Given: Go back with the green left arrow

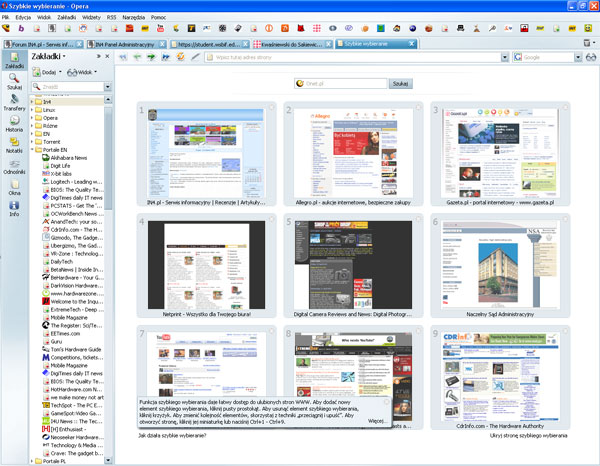Looking at the screenshot, I should click(137, 57).
